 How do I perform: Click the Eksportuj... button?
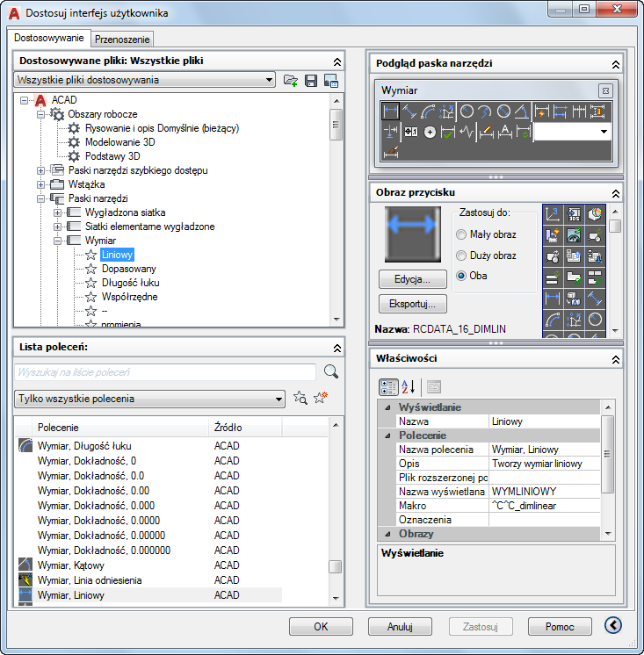(x=412, y=304)
